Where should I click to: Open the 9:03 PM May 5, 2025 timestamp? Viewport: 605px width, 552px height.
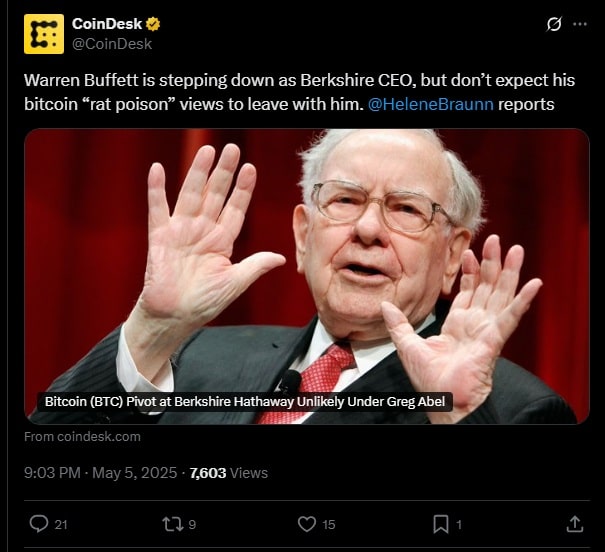[100, 473]
